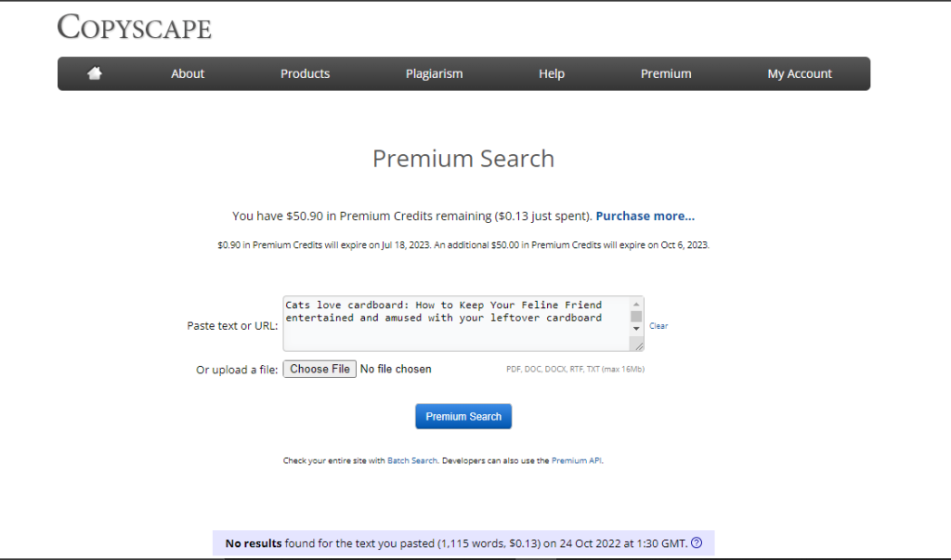Go to the Premium menu item
The image size is (951, 560).
point(666,73)
